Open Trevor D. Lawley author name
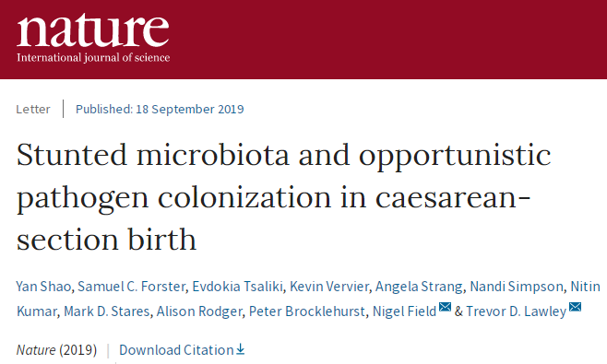This screenshot has width=607, height=364. tap(516, 311)
